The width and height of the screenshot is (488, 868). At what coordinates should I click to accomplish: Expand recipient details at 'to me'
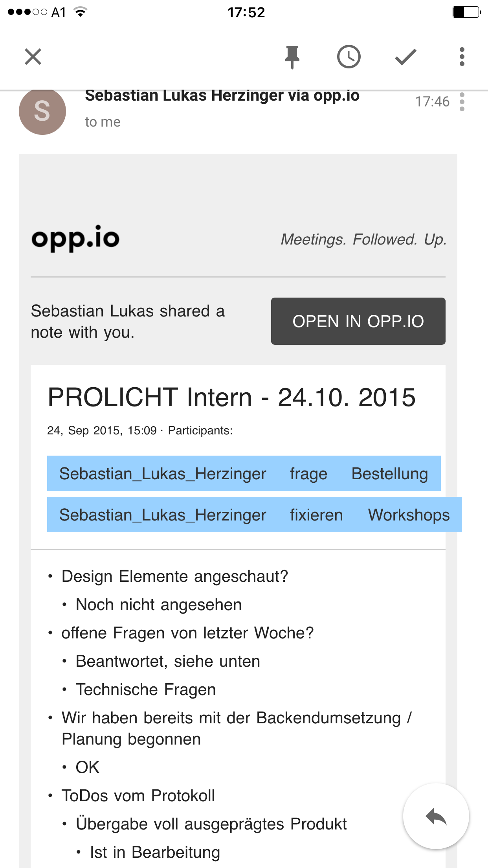coord(103,122)
